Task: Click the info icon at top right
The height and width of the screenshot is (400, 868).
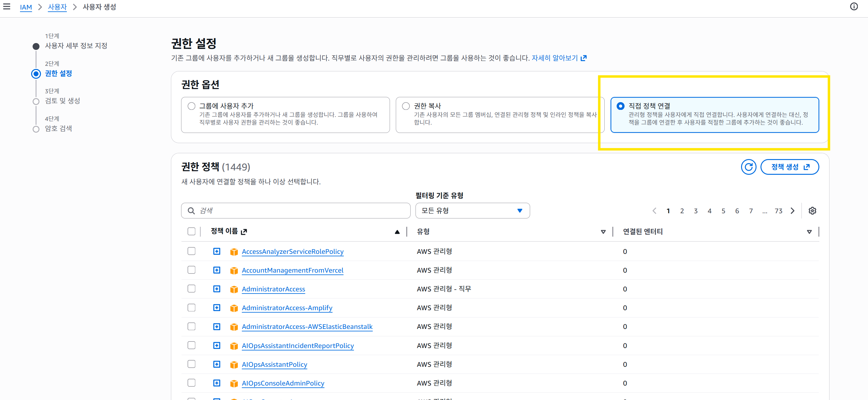Action: click(x=854, y=6)
